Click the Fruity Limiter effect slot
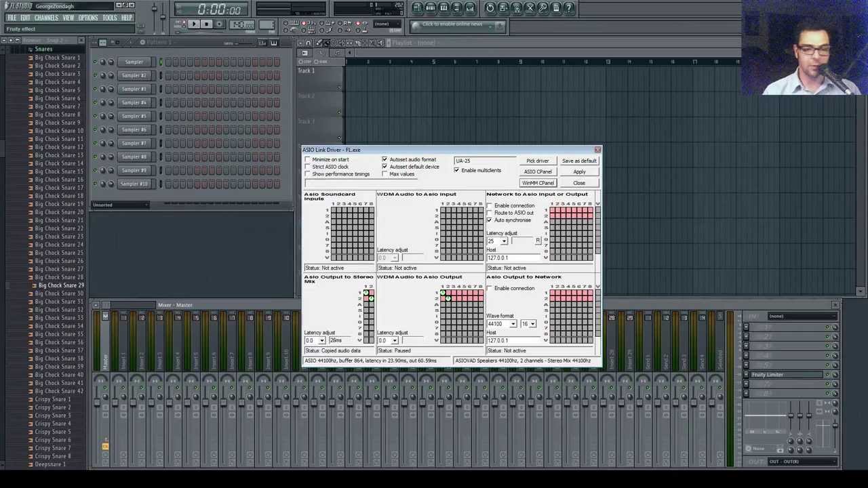The width and height of the screenshot is (868, 488). click(x=787, y=375)
